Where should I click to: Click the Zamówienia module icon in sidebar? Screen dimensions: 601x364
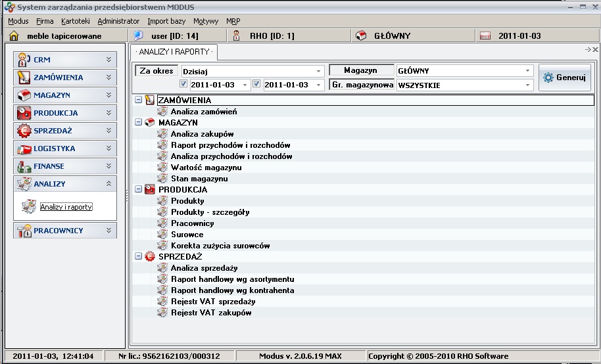[x=24, y=78]
